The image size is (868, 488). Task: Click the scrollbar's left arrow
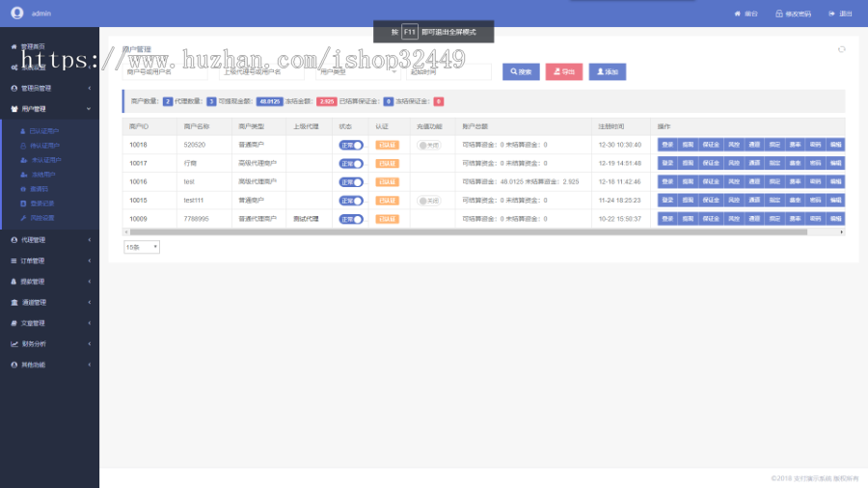pos(125,232)
